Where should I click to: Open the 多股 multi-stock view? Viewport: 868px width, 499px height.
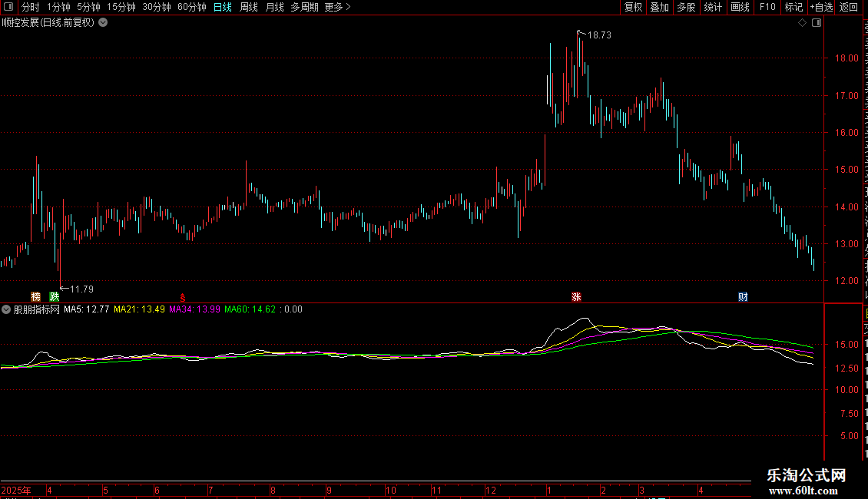[687, 7]
